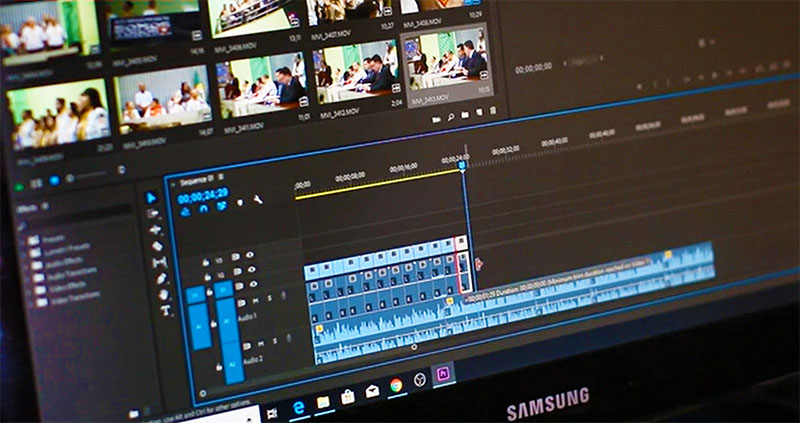This screenshot has width=800, height=423.
Task: Click search icon in project panel
Action: pos(452,116)
